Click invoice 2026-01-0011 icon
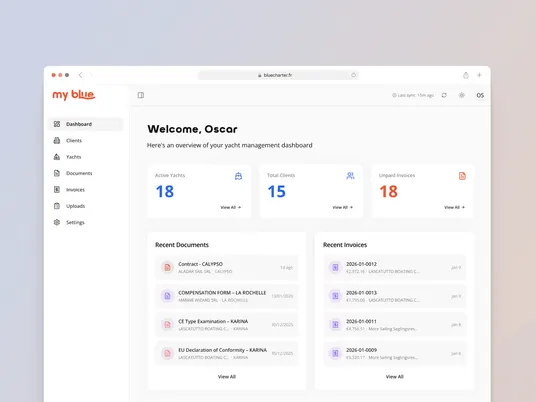 click(335, 325)
